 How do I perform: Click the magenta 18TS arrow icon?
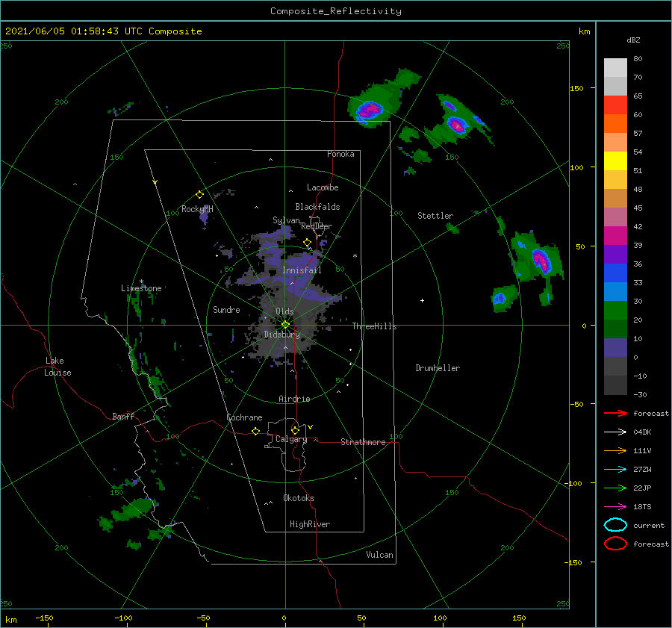615,506
